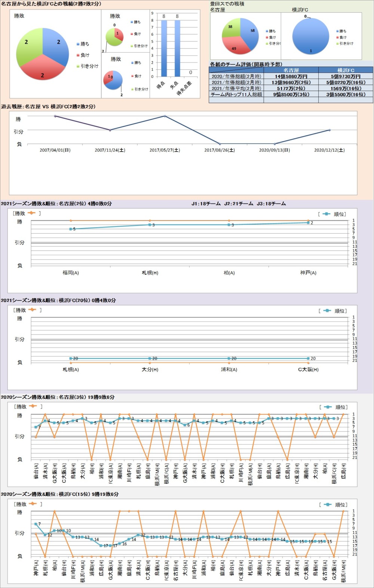Image resolution: width=374 pixels, height=588 pixels.
Task: Click the date label 2017/08/26(土)
Action: coord(220,150)
